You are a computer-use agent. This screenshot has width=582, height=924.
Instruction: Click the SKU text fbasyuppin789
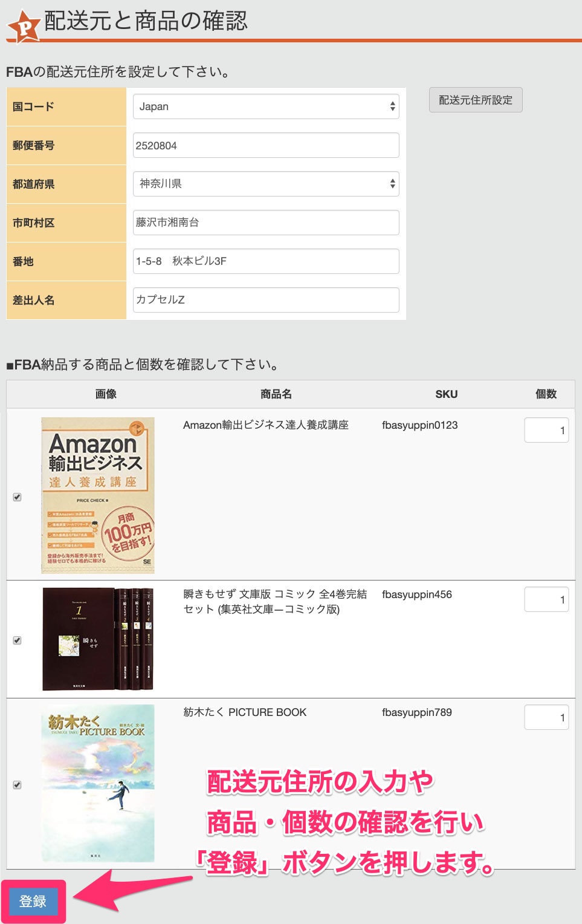point(417,712)
